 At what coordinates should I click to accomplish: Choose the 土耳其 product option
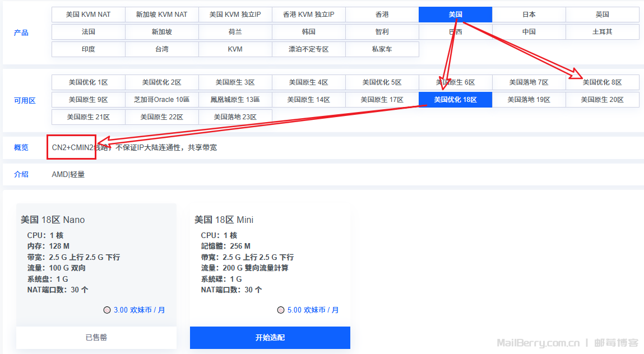[x=602, y=32]
